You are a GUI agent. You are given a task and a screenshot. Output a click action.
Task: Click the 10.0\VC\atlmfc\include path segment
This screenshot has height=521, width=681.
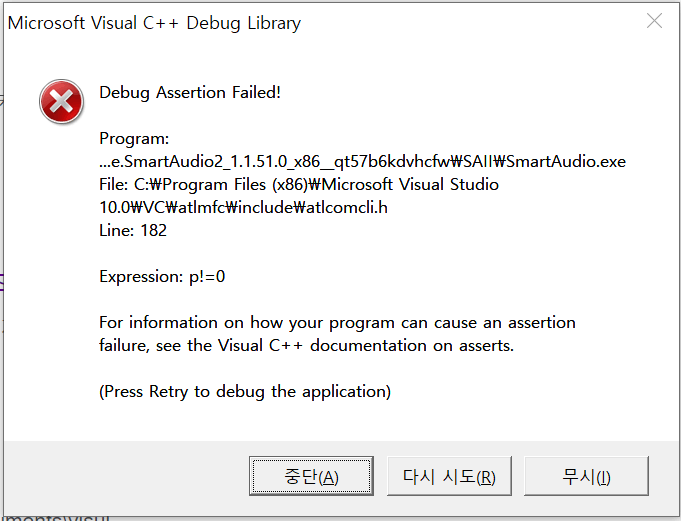202,208
